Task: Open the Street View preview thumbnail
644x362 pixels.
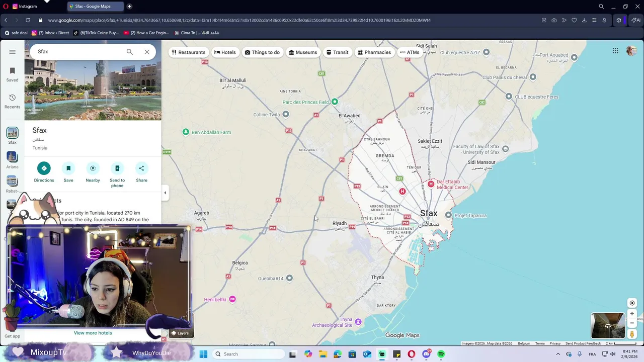Action: pos(608,326)
